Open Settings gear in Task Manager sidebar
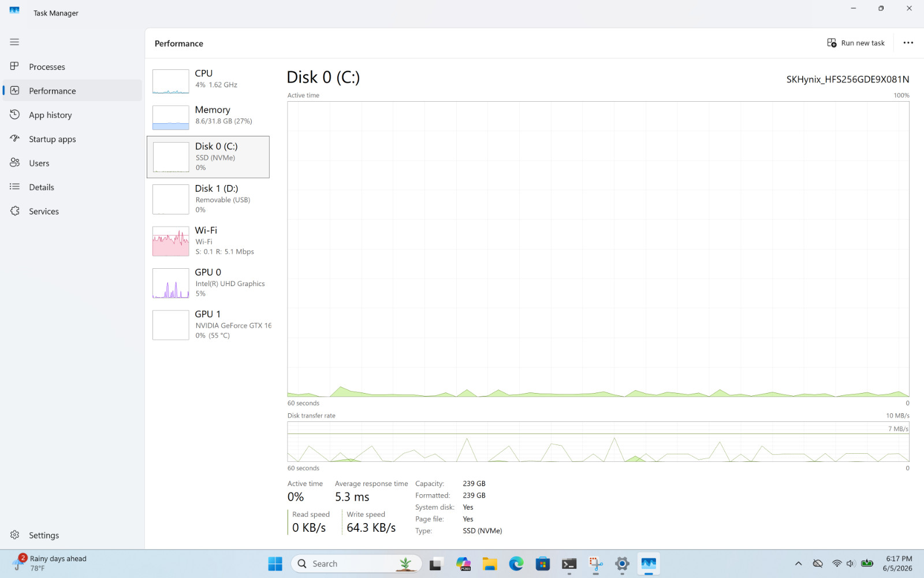 pyautogui.click(x=14, y=535)
